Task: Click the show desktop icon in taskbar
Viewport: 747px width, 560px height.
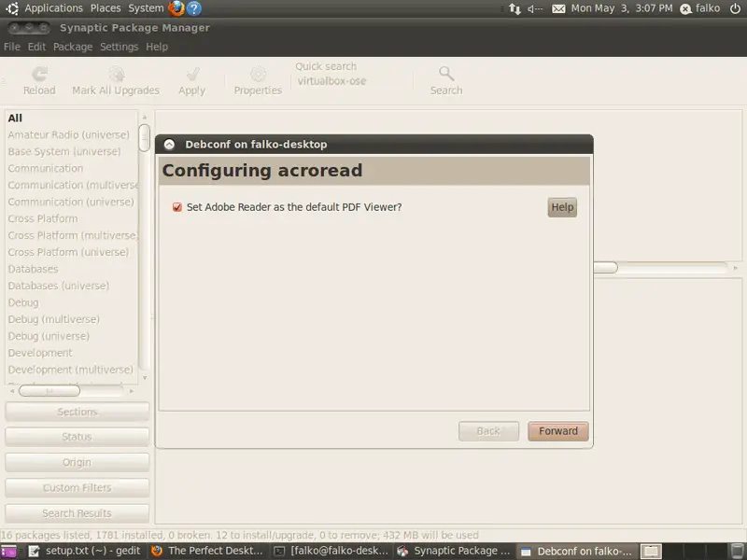Action: tap(8, 552)
